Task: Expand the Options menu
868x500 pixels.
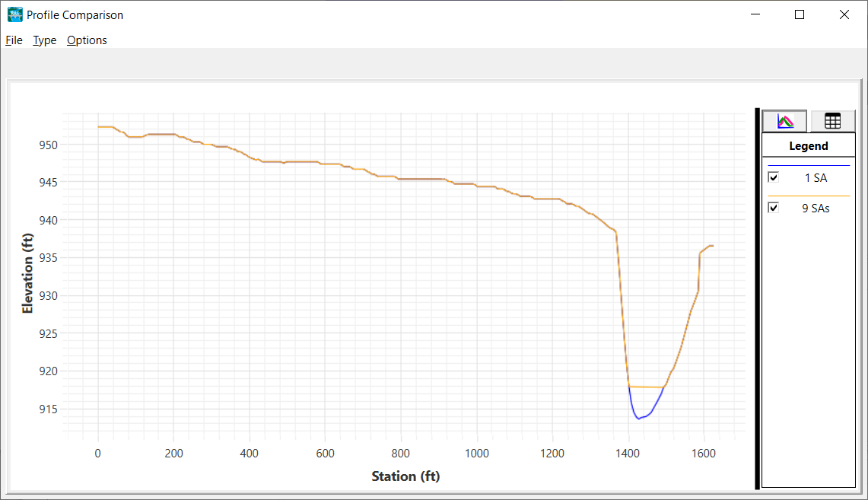Action: point(87,40)
